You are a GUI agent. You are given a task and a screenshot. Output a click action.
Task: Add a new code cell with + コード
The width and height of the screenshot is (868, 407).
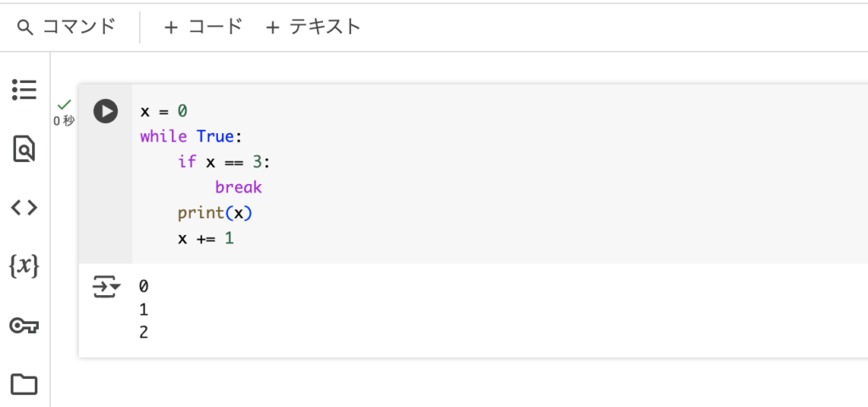203,26
